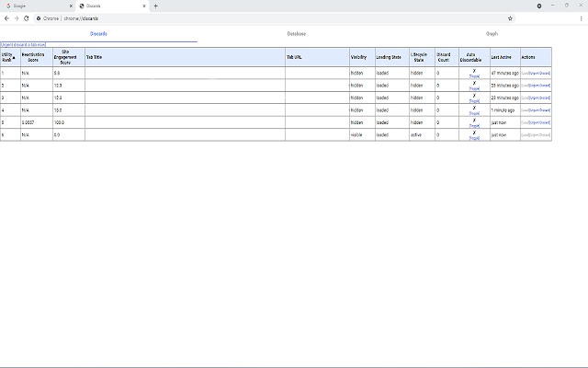The height and width of the screenshot is (368, 588).
Task: Sort by the Last Active column header
Action: (x=504, y=57)
